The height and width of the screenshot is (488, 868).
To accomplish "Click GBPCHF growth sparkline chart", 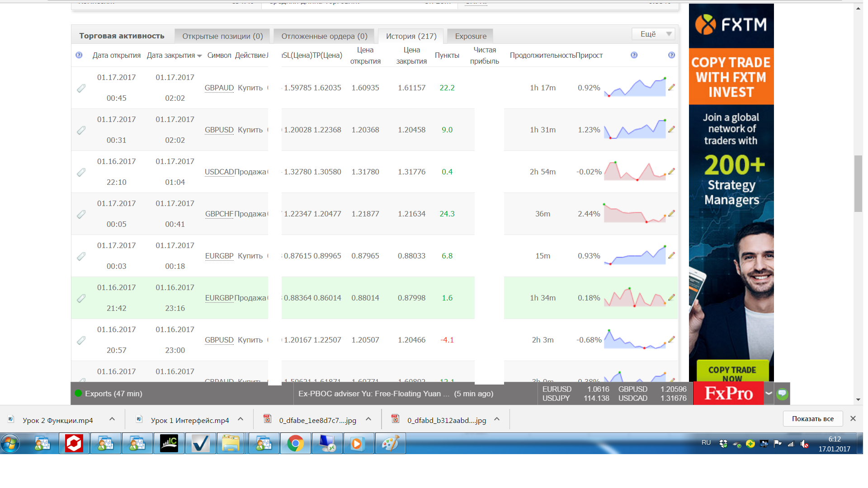I will pos(635,213).
